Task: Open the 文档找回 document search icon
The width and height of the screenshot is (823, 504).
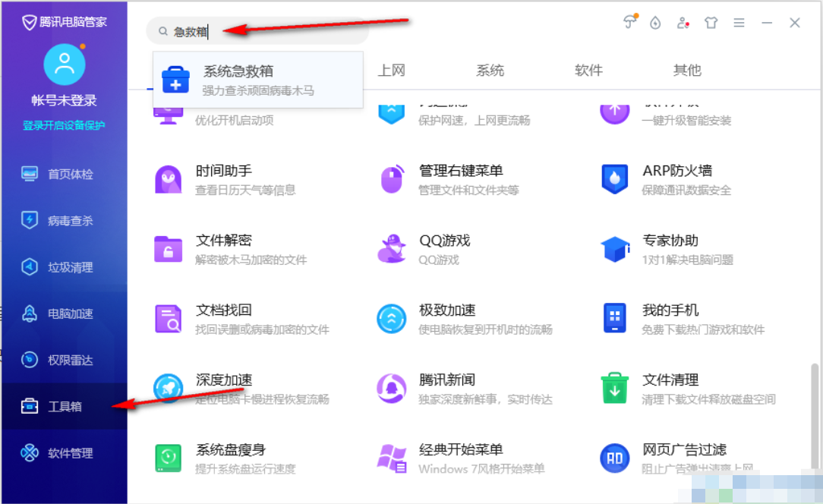Action: point(168,319)
